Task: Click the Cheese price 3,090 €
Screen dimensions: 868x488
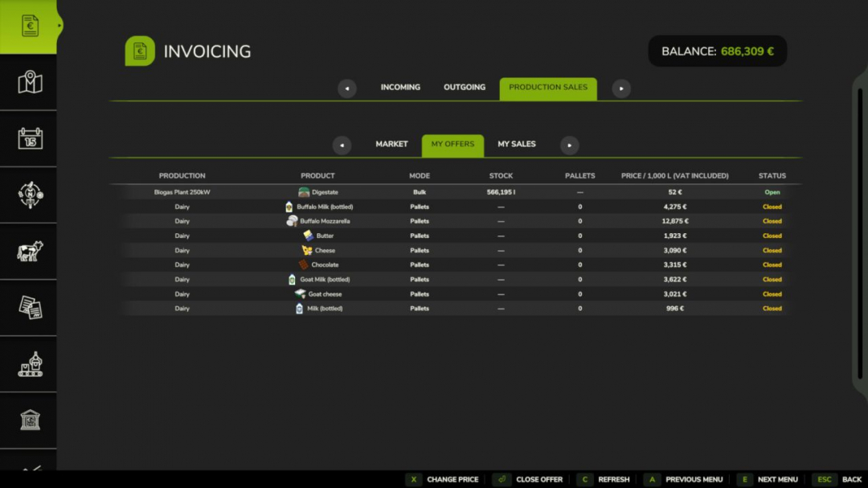Action: [x=675, y=250]
